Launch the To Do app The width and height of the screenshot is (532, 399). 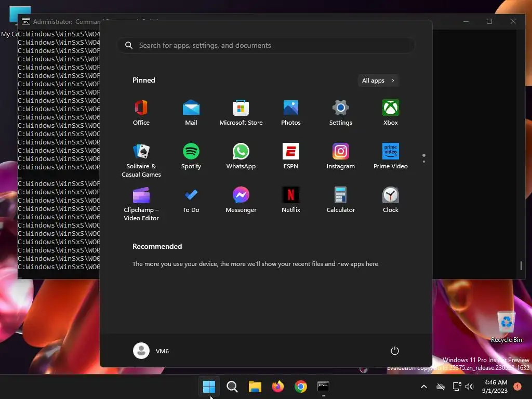tap(191, 201)
